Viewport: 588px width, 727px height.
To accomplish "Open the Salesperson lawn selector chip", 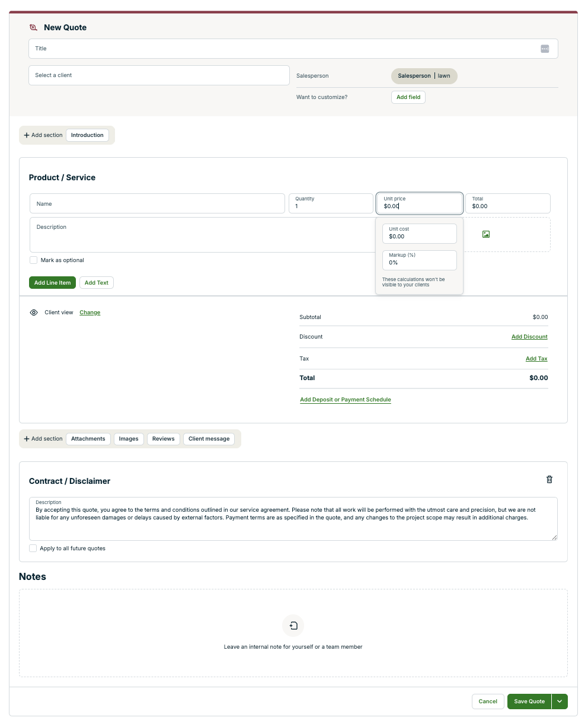I will (x=424, y=76).
